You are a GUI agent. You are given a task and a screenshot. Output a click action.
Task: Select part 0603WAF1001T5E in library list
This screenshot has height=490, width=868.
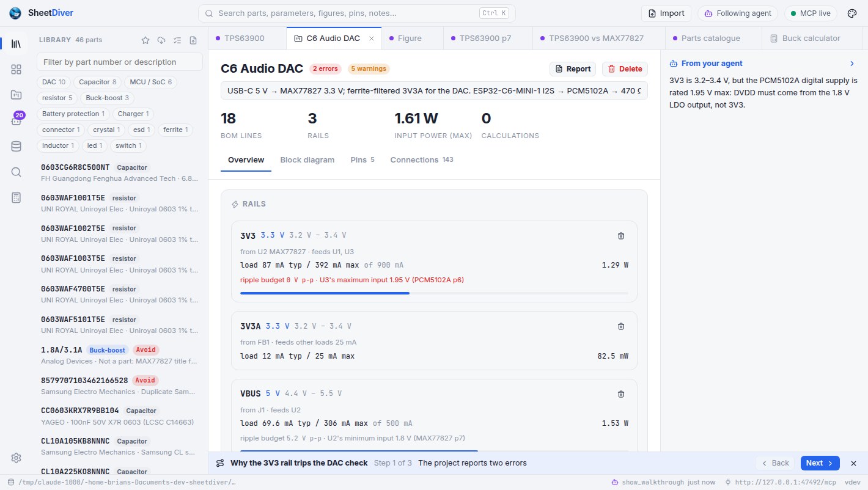pyautogui.click(x=120, y=203)
